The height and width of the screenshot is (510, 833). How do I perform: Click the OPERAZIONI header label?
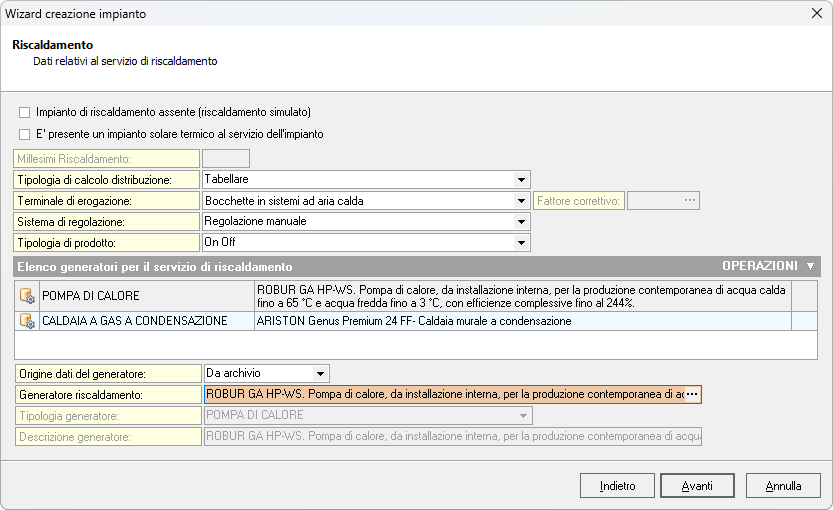(759, 267)
